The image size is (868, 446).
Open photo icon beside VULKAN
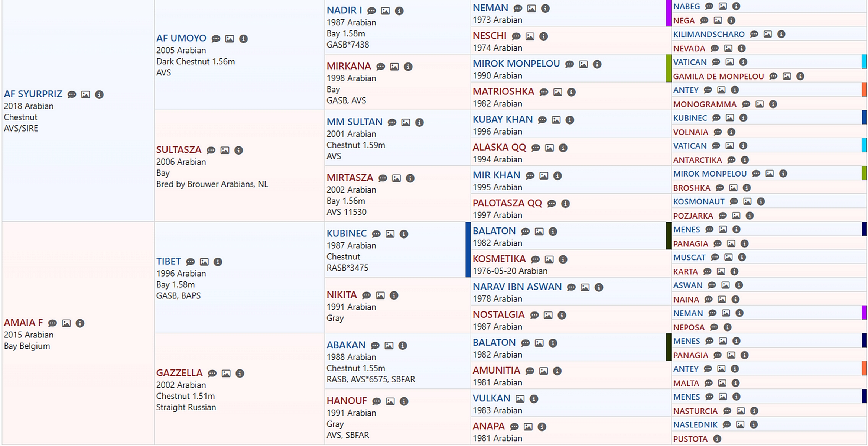tap(520, 399)
